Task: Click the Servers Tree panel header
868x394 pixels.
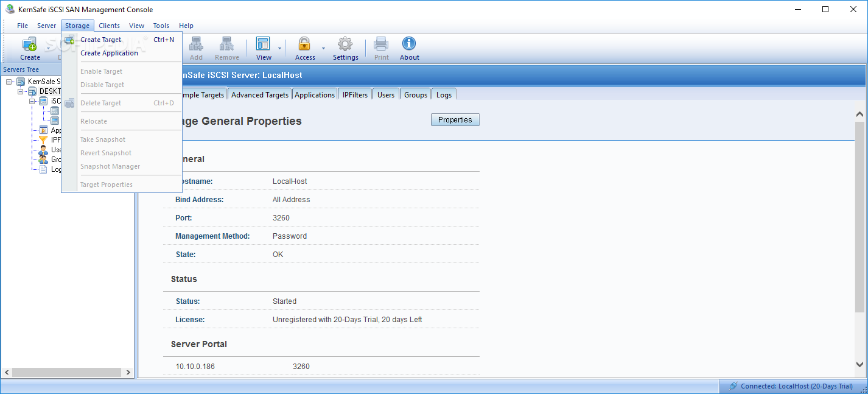Action: tap(67, 69)
